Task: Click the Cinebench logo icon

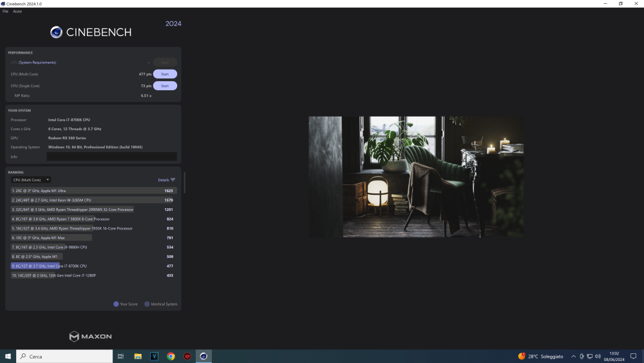Action: pyautogui.click(x=56, y=32)
